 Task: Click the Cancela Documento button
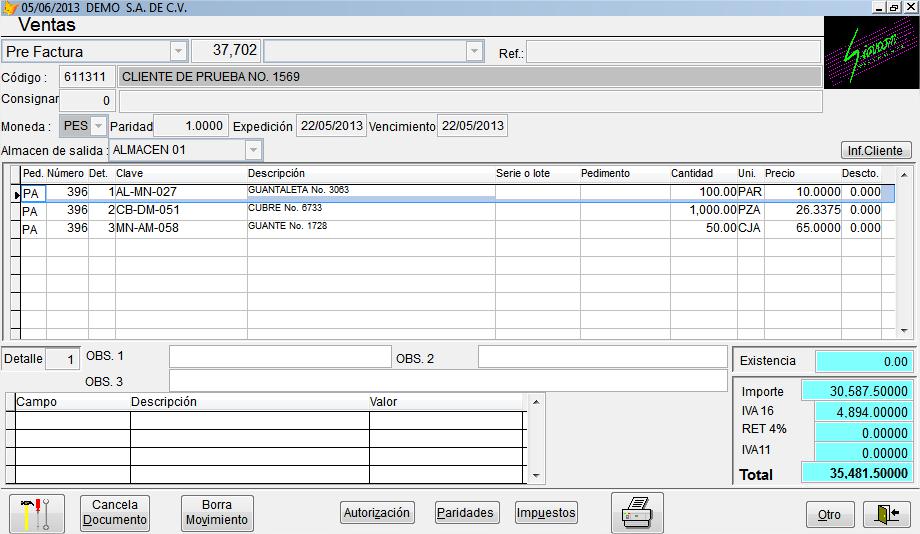pos(115,512)
